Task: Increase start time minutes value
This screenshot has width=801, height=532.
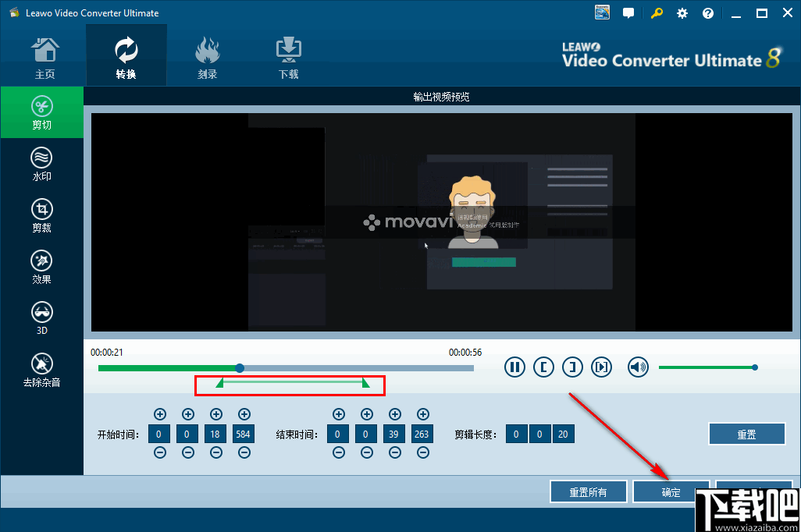Action: (x=188, y=414)
